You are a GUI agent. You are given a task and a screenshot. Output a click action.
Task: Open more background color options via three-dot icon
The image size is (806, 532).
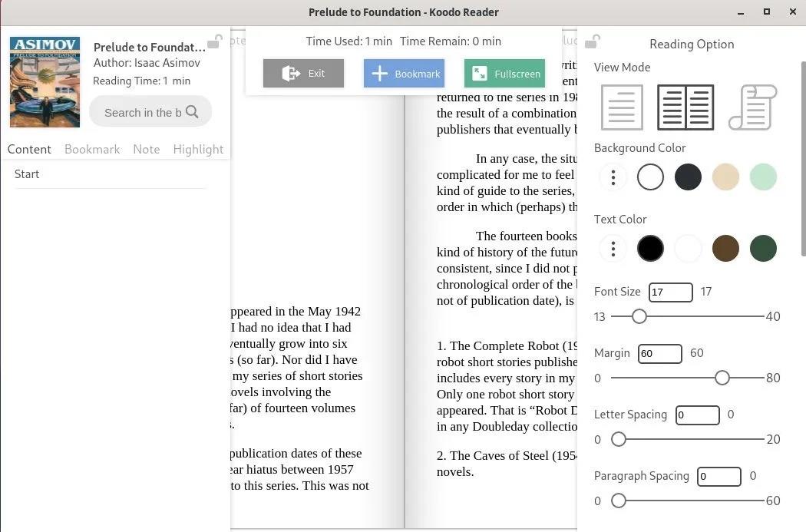pos(613,177)
